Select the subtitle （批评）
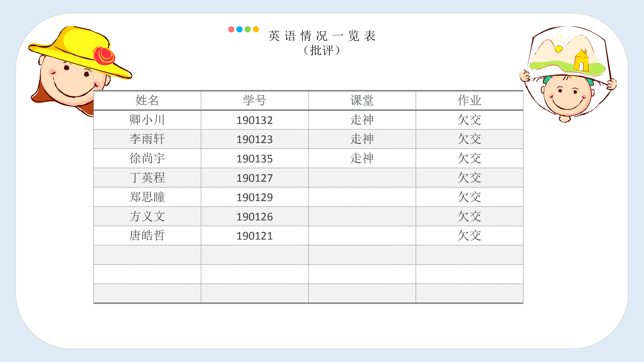644x362 pixels. point(322,50)
